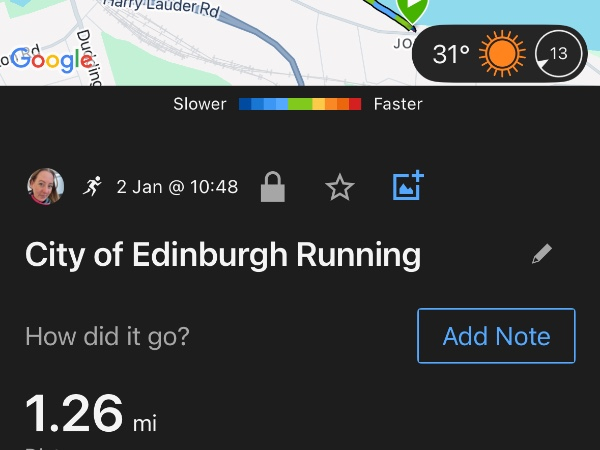600x450 pixels.
Task: Tap the wind speed 13 indicator
Action: (556, 54)
